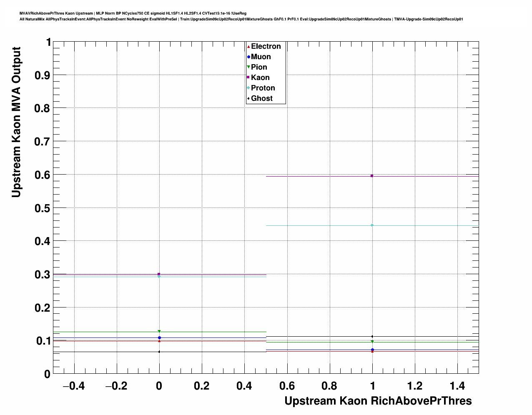Click the x-axis label 0.2
532x415 pixels.
[x=202, y=386]
